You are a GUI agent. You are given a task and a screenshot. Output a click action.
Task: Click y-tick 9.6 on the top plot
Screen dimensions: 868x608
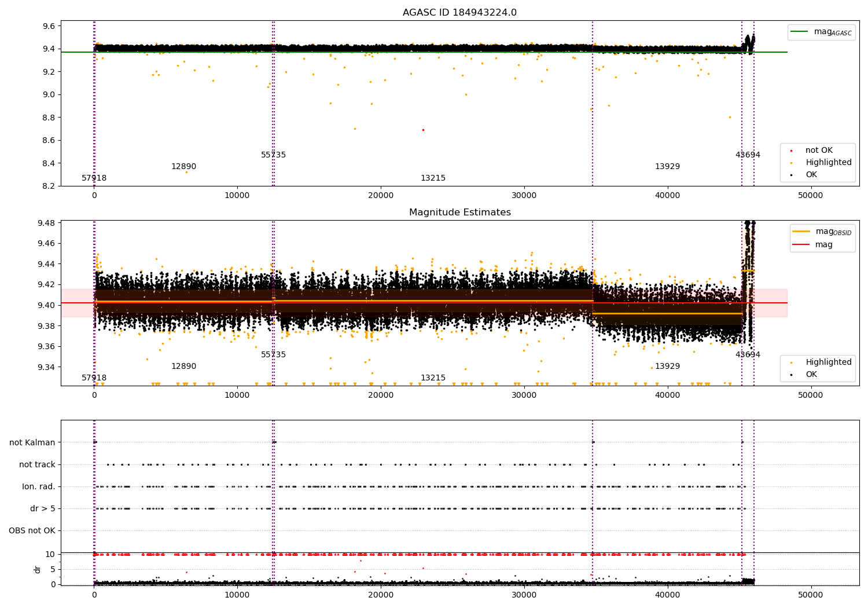pos(49,26)
